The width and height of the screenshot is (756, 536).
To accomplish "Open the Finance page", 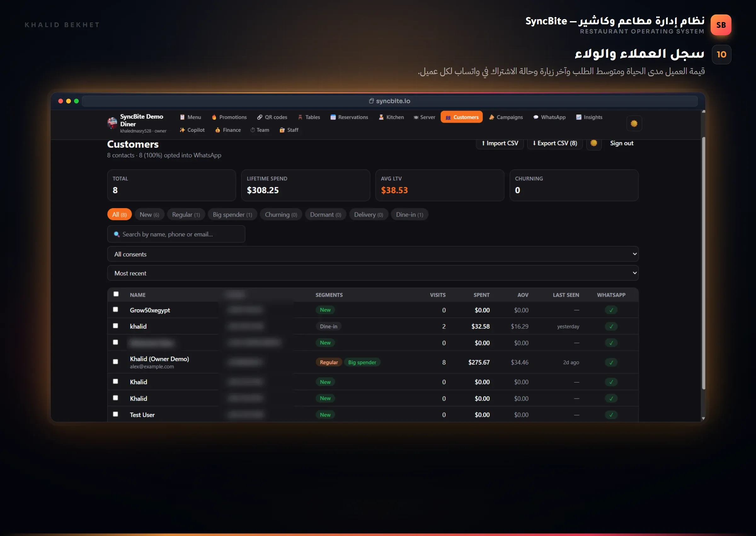I will click(x=228, y=130).
